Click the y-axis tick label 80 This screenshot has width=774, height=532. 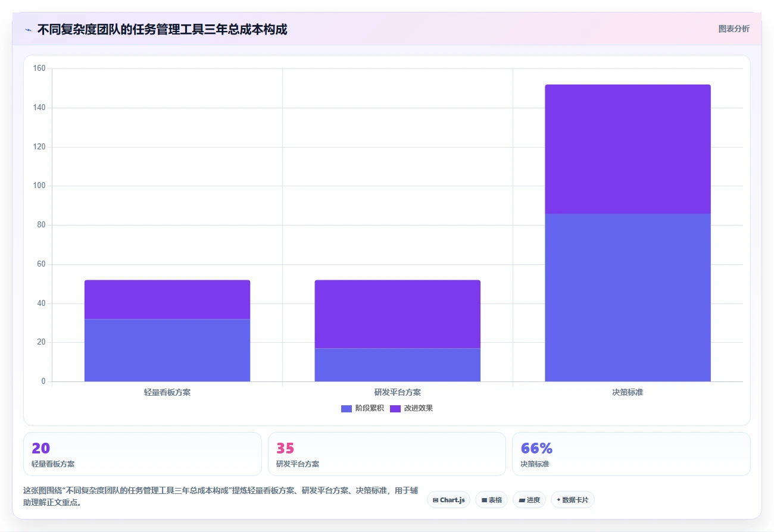tap(41, 225)
